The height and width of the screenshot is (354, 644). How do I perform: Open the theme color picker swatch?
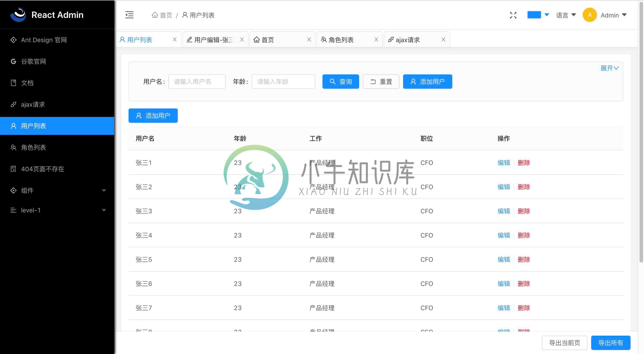coord(534,15)
